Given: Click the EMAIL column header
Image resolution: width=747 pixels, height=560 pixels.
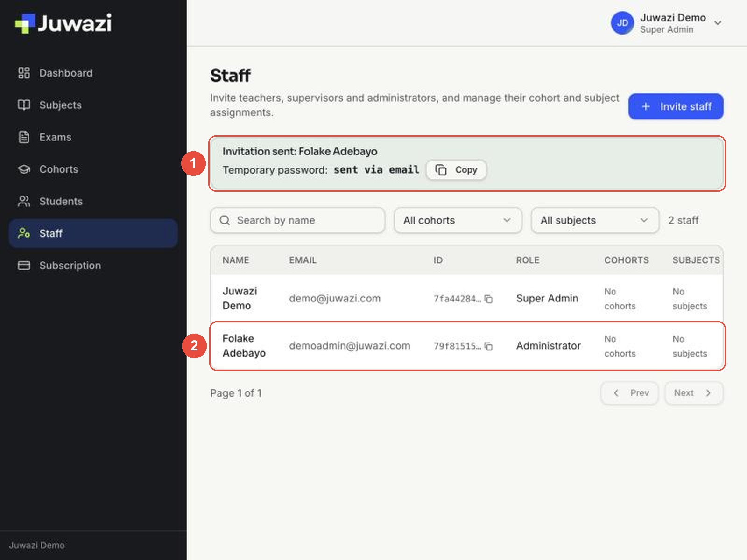Looking at the screenshot, I should pos(303,260).
